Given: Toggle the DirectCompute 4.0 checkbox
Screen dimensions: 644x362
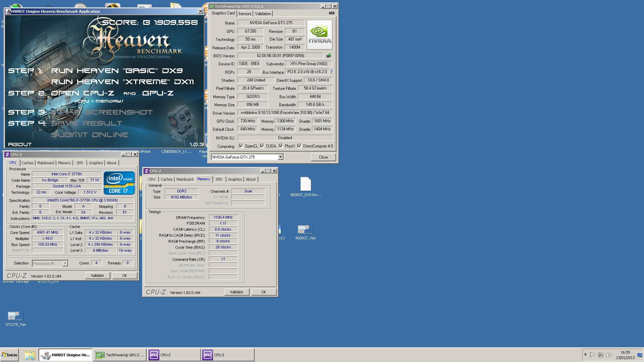Looking at the screenshot, I should (299, 146).
